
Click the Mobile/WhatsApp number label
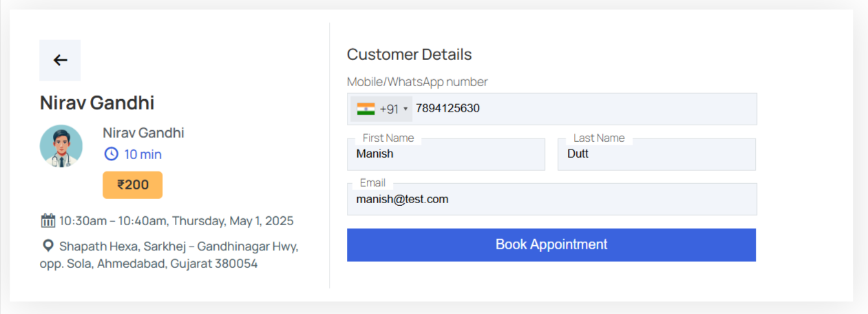point(417,82)
